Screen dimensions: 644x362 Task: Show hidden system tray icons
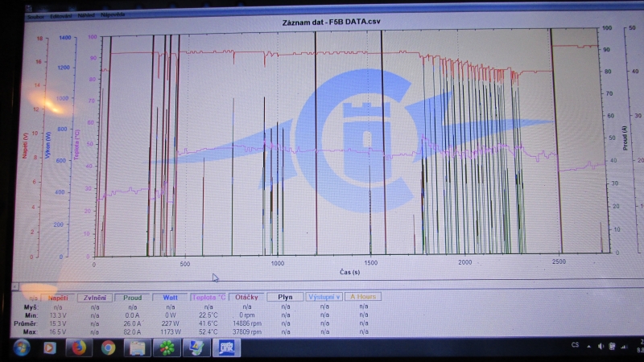tap(590, 346)
